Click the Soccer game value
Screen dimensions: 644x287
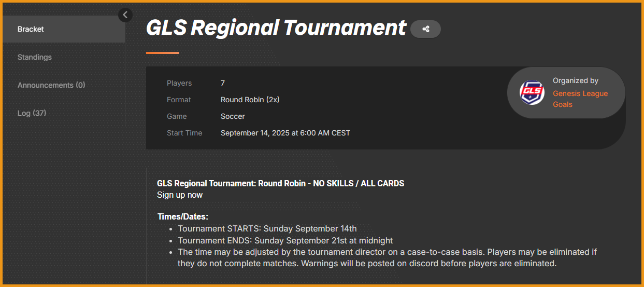(233, 116)
